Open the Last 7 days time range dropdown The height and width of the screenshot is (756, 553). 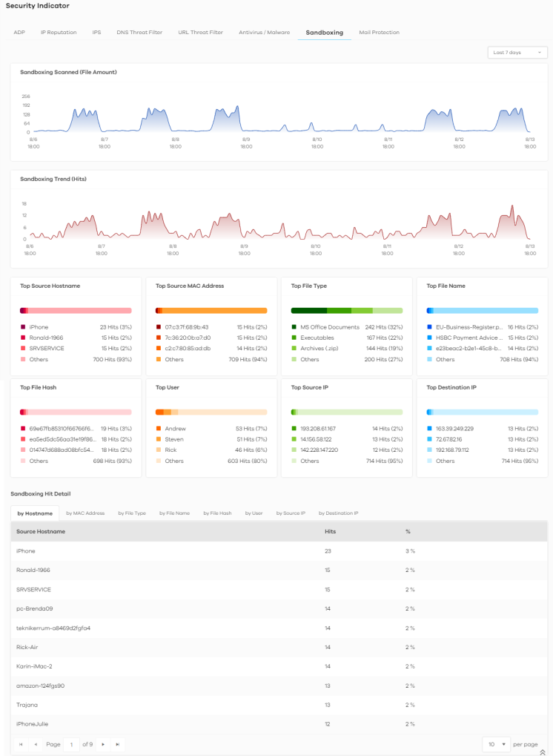pyautogui.click(x=517, y=53)
